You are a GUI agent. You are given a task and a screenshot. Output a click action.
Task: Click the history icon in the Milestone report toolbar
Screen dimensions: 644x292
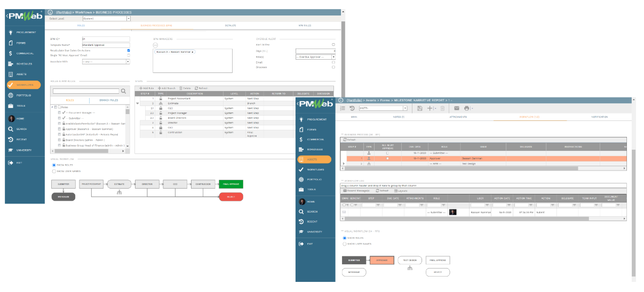coord(352,108)
